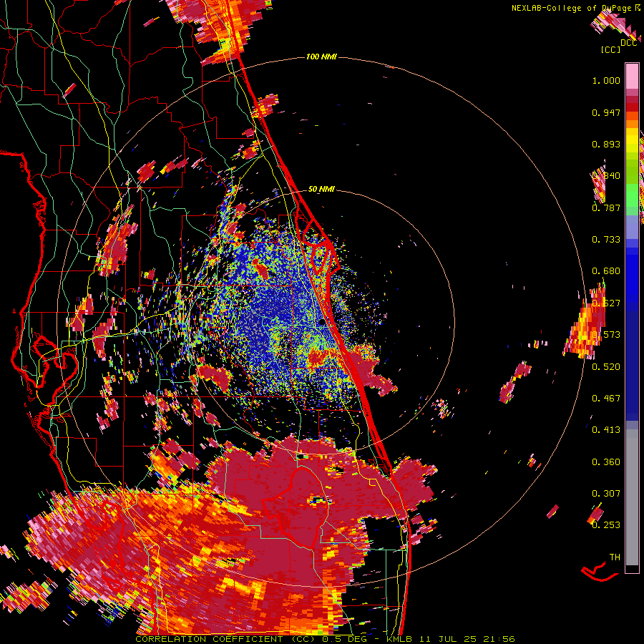Select the 0.253 scale value
Viewport: 644px width, 644px height.
pos(606,525)
